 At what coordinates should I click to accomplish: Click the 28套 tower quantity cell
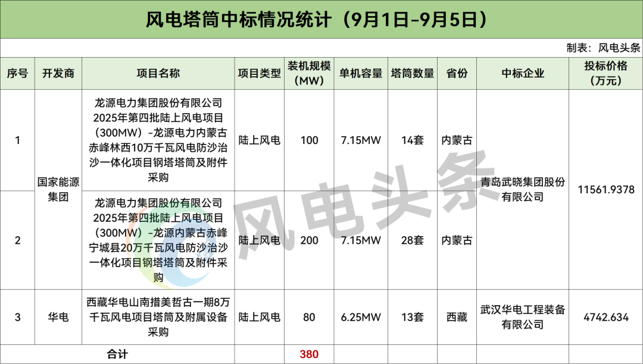(x=413, y=240)
